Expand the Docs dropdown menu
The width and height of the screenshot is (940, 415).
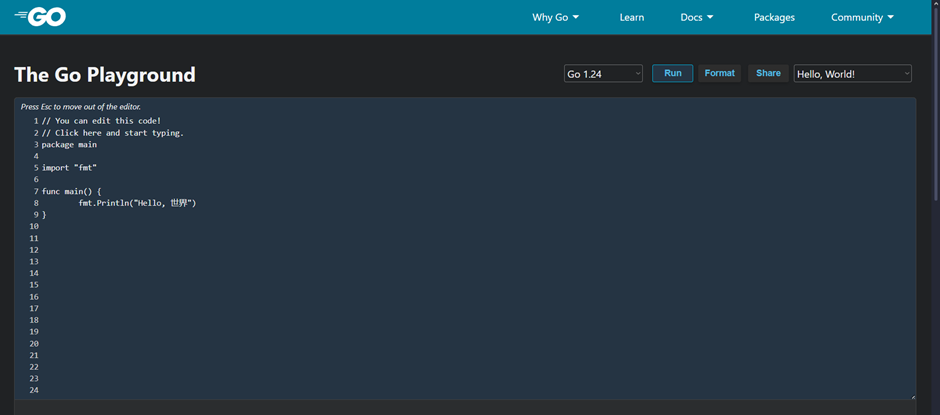click(x=697, y=17)
